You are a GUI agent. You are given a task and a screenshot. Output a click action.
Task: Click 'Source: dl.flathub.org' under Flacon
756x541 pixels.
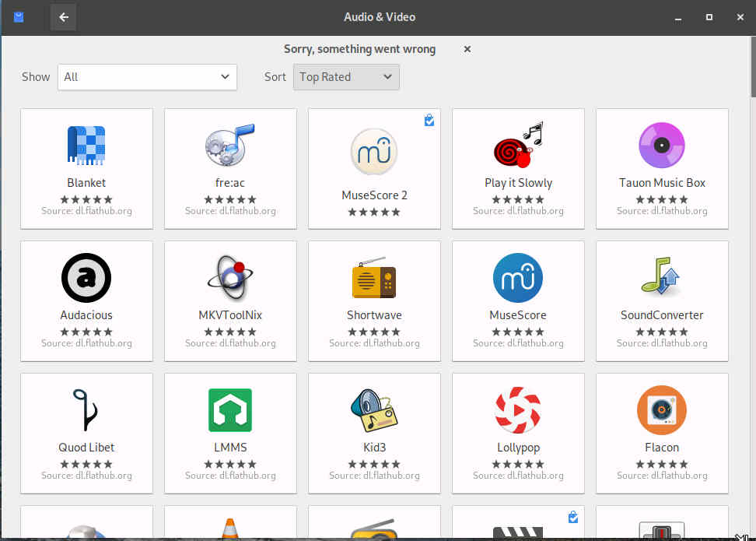click(662, 476)
